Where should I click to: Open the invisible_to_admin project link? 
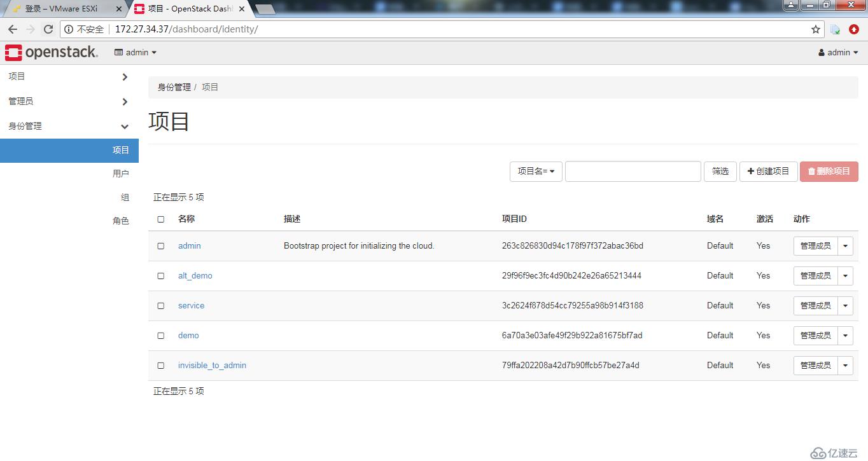coord(212,366)
